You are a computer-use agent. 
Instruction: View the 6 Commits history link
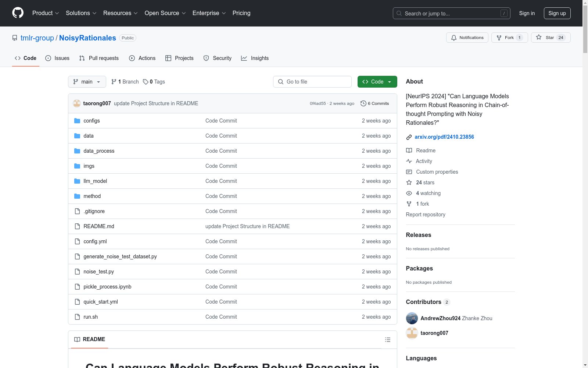[x=375, y=103]
